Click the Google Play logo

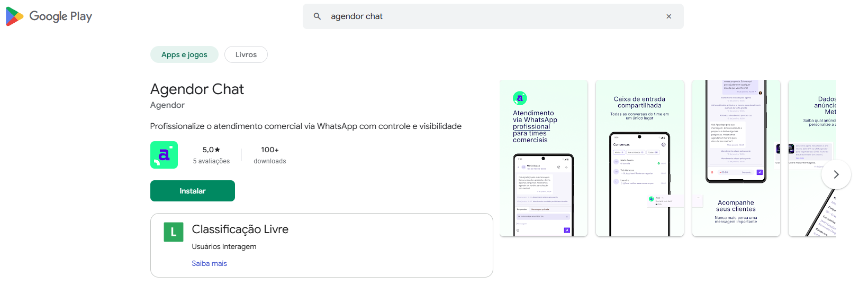pos(49,16)
